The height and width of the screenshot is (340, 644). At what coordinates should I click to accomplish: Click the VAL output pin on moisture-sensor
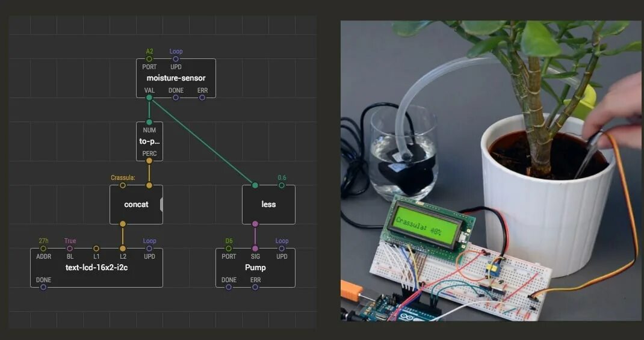[x=149, y=97]
